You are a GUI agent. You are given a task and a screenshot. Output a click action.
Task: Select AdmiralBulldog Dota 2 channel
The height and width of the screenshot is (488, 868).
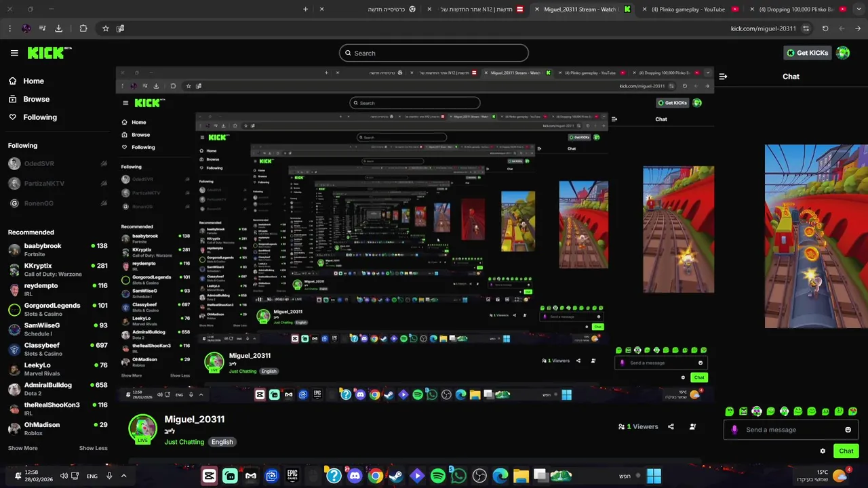(x=58, y=389)
